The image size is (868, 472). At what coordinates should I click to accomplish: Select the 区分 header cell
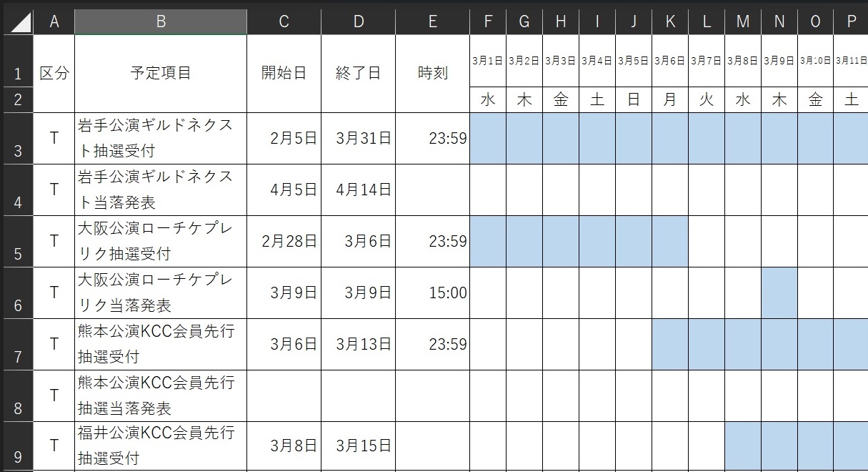[x=54, y=74]
